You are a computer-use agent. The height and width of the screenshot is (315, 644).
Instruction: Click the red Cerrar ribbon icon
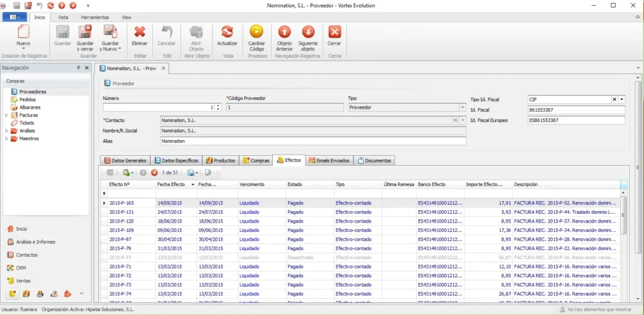coord(335,32)
